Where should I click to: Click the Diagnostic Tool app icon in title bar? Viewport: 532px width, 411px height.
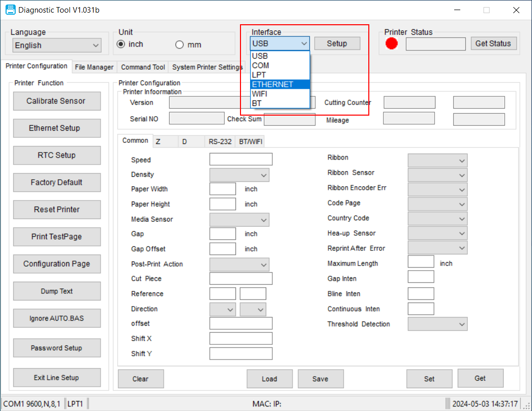point(10,10)
